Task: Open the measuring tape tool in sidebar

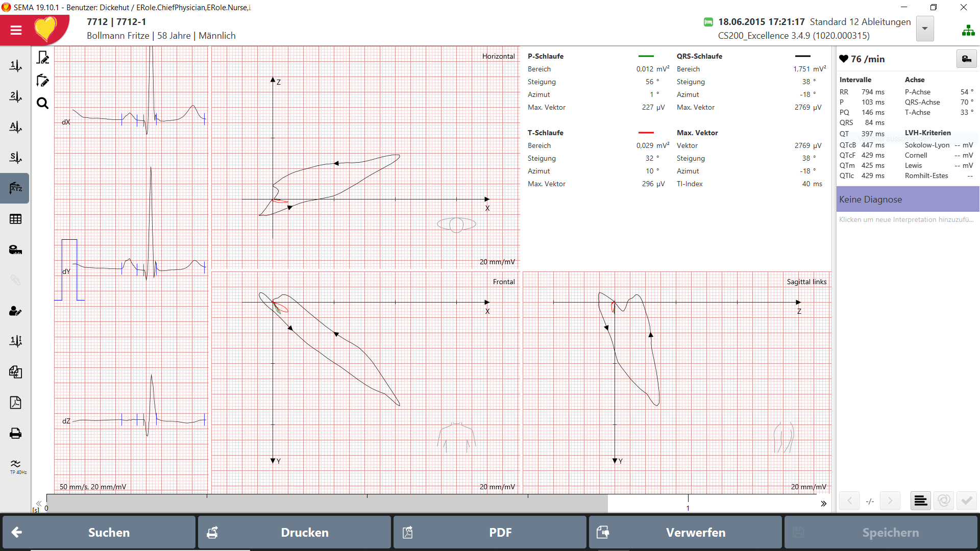Action: [x=15, y=249]
